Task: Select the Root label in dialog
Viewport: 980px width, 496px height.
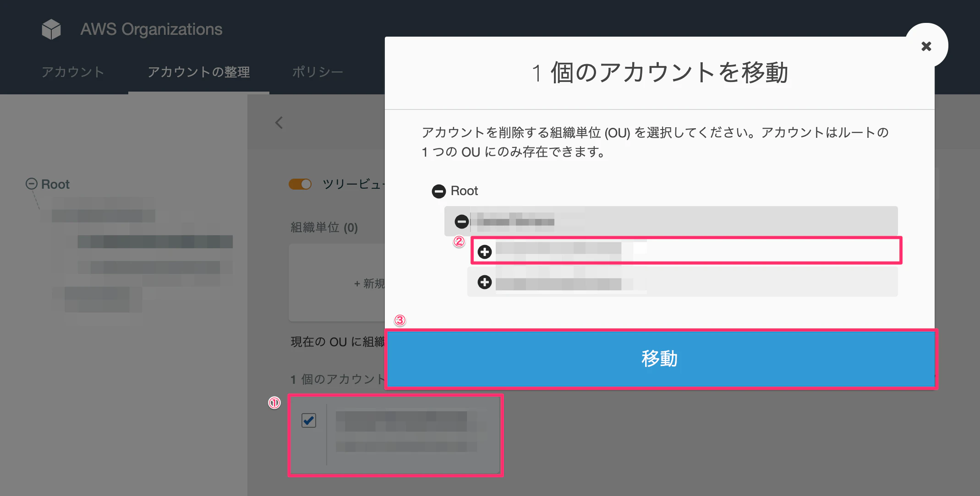Action: [x=464, y=191]
